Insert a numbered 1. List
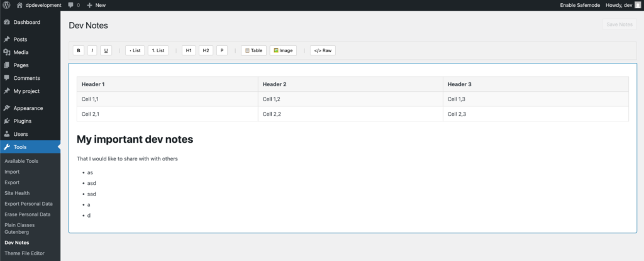 pyautogui.click(x=158, y=50)
